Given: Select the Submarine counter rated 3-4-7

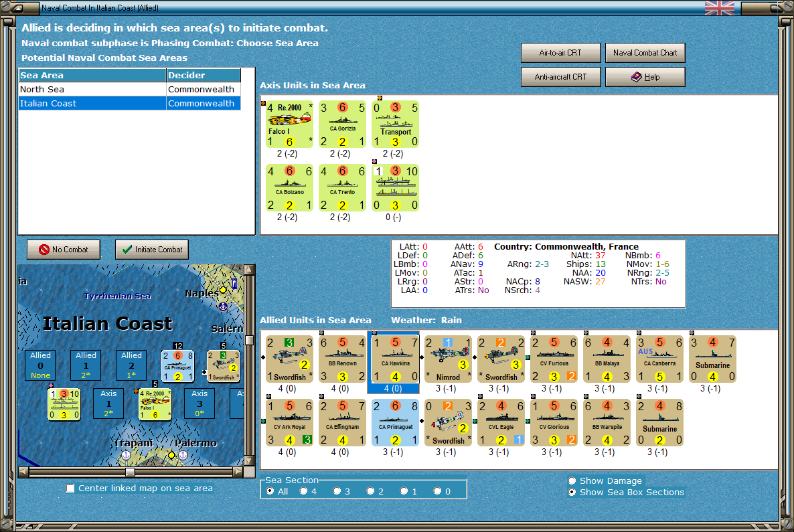Looking at the screenshot, I should (712, 359).
